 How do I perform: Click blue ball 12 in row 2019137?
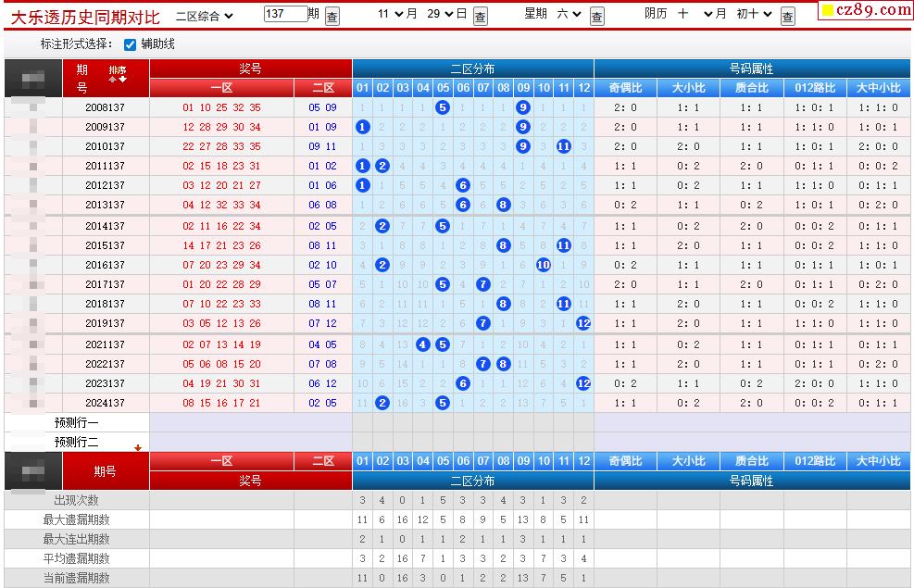tap(583, 323)
